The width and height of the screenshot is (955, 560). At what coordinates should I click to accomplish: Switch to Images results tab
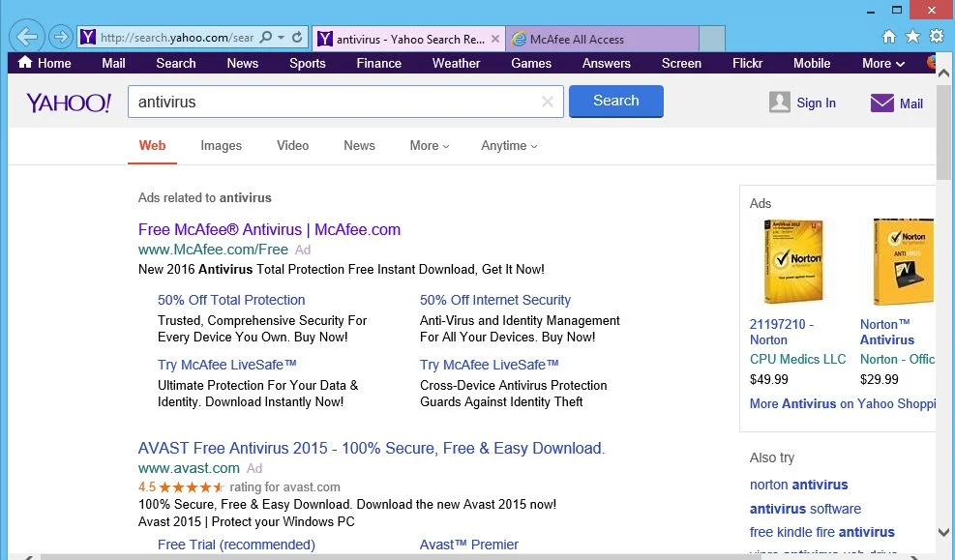(221, 145)
